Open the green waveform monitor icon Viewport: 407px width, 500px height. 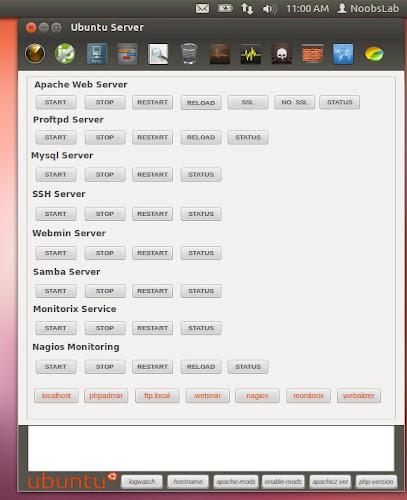point(251,54)
